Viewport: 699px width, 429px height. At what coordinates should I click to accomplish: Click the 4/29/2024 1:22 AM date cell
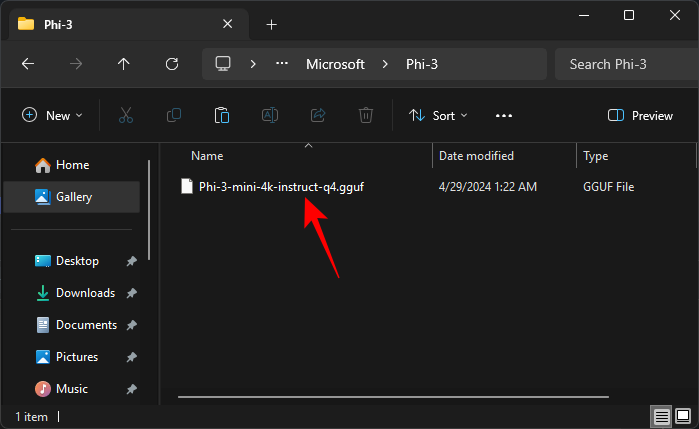click(488, 186)
